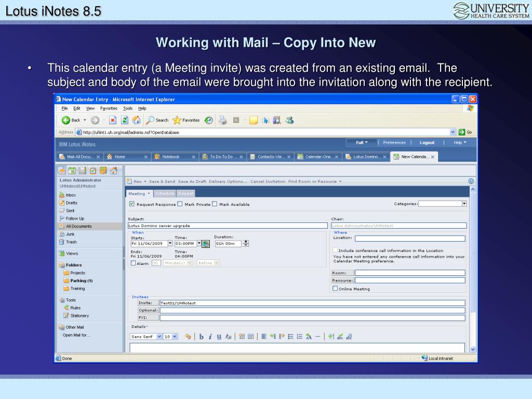
Task: Open the Preferences link
Action: point(394,142)
